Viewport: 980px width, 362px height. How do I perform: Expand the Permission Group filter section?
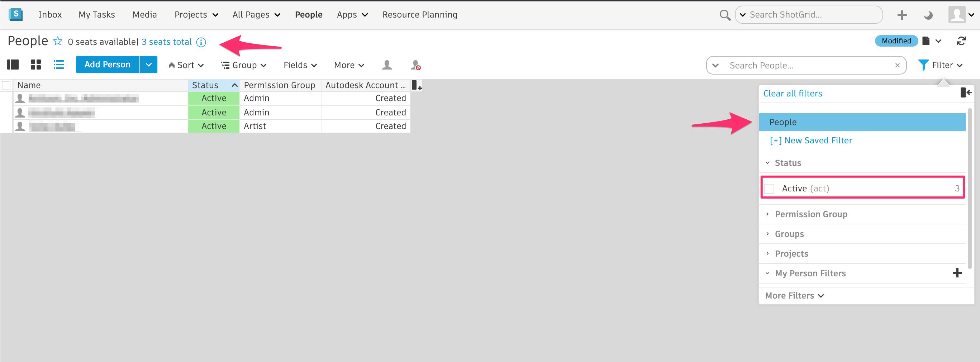811,214
